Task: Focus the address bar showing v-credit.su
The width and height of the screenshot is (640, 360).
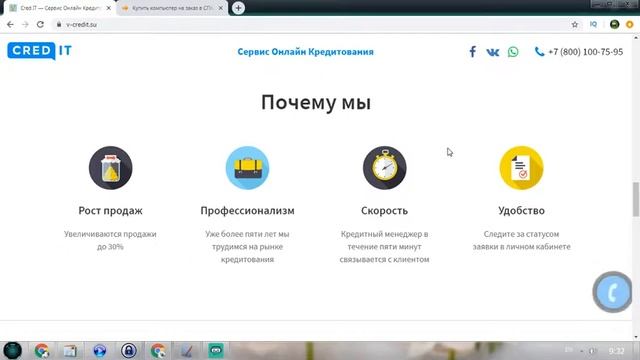Action: 310,24
